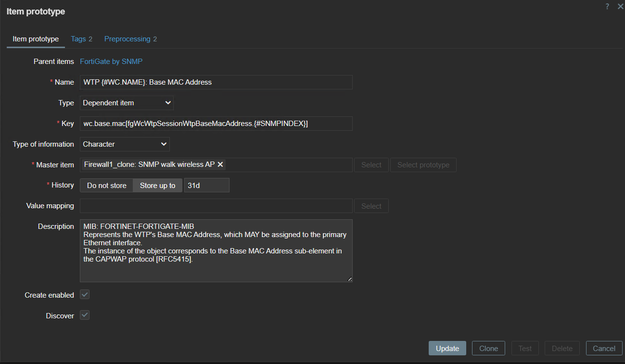The height and width of the screenshot is (364, 625).
Task: Switch to the Tags tab
Action: (81, 39)
